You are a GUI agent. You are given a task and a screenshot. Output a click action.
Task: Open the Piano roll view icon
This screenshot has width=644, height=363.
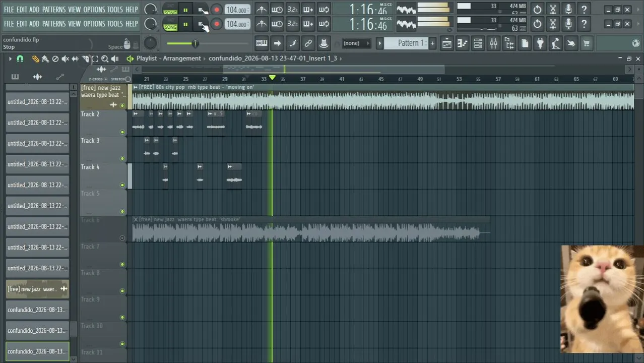click(x=462, y=43)
